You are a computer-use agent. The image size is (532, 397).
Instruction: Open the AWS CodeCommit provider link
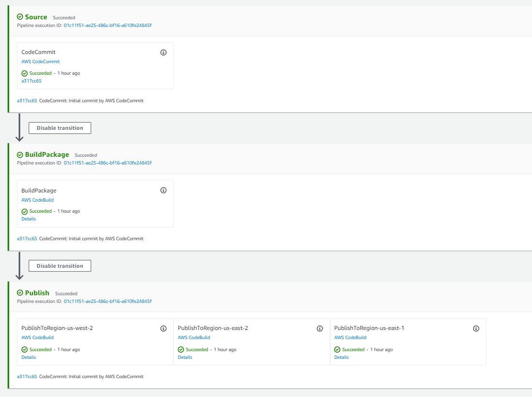(41, 61)
